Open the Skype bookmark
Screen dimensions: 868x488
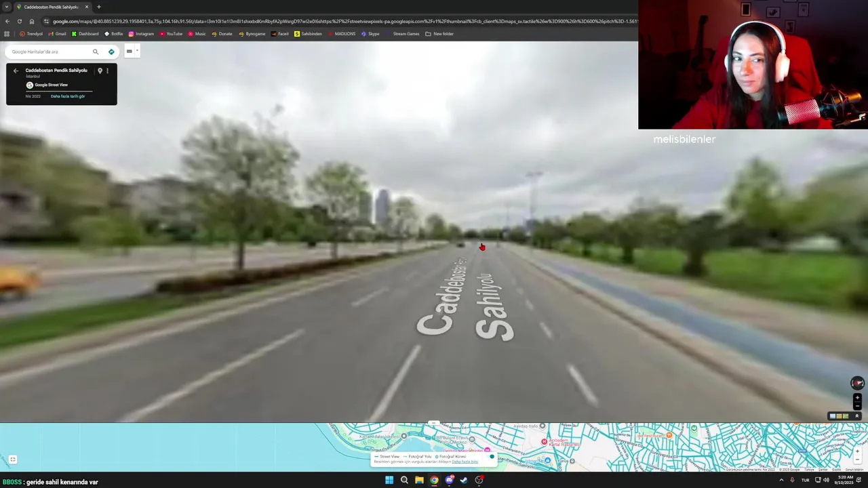click(370, 34)
